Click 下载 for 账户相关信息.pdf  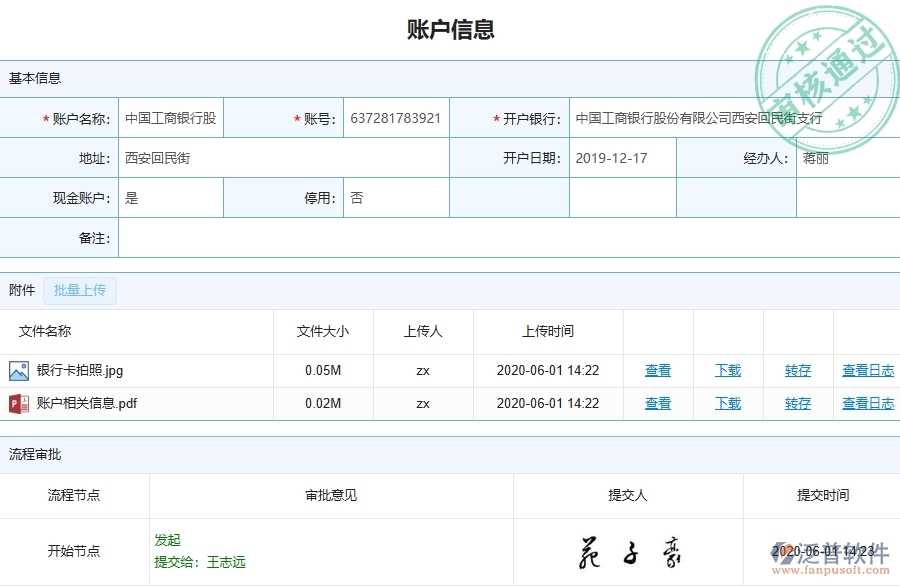tap(727, 403)
